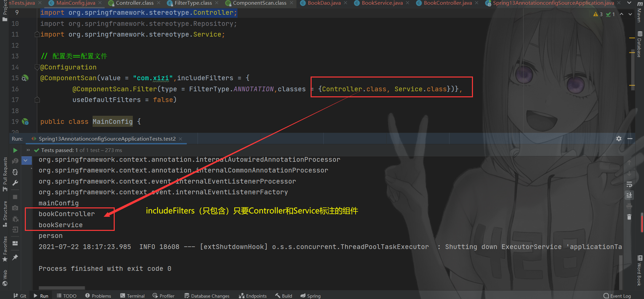Open Run panel gear settings
This screenshot has height=299, width=644.
(x=619, y=139)
